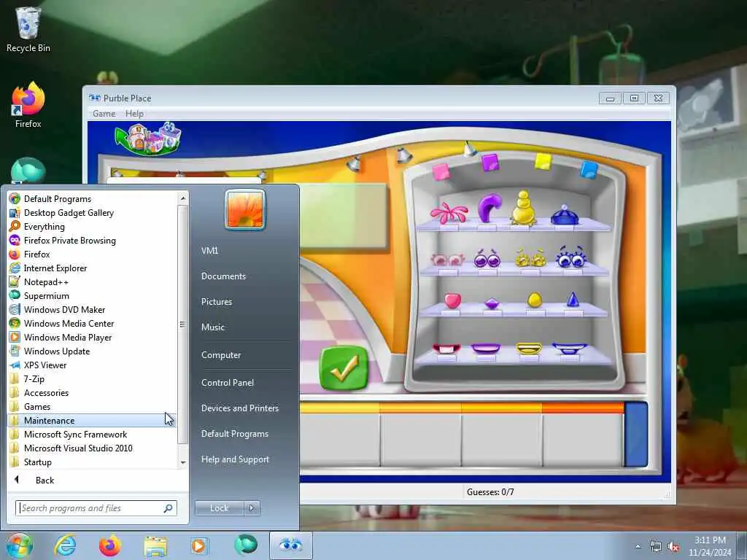The width and height of the screenshot is (747, 560).
Task: Choose the pink eyes feature
Action: coord(447,260)
